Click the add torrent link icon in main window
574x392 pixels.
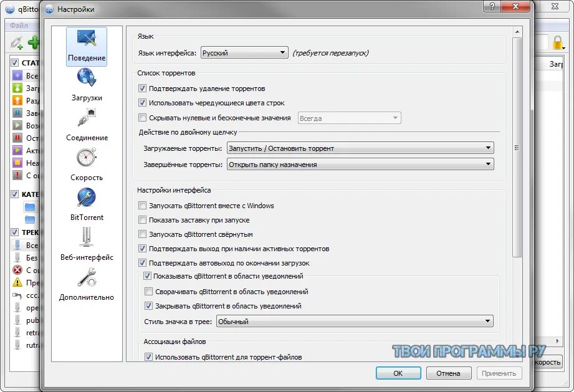[16, 42]
